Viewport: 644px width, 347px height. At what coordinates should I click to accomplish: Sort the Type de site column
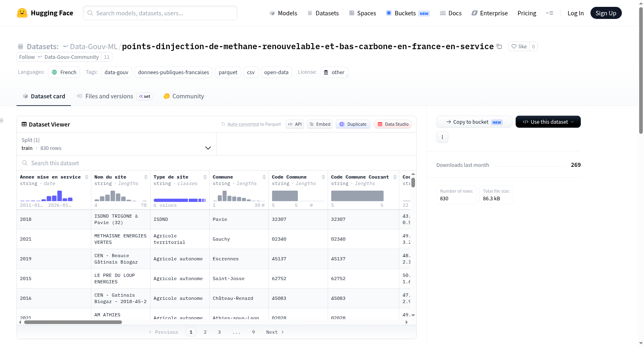pyautogui.click(x=205, y=177)
